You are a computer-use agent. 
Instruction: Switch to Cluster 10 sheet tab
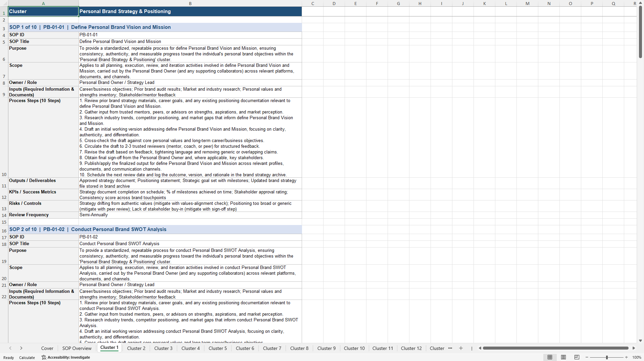click(x=354, y=348)
